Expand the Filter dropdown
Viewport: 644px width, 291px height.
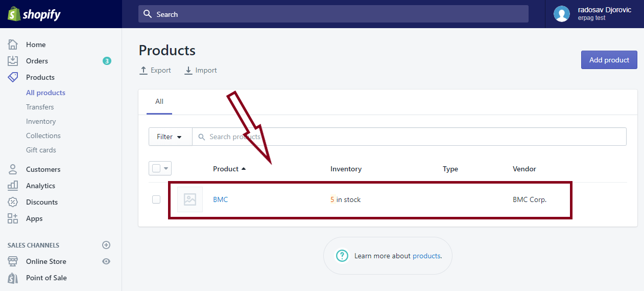[170, 137]
